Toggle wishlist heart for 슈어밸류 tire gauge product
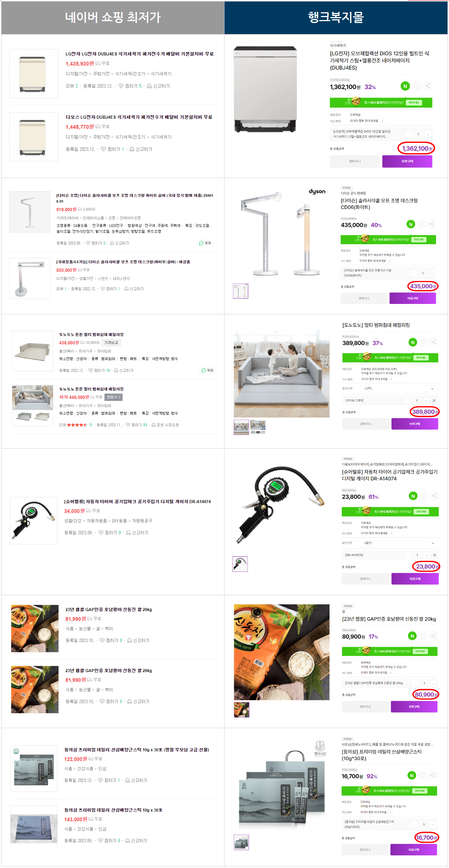The width and height of the screenshot is (449, 868). 424,496
